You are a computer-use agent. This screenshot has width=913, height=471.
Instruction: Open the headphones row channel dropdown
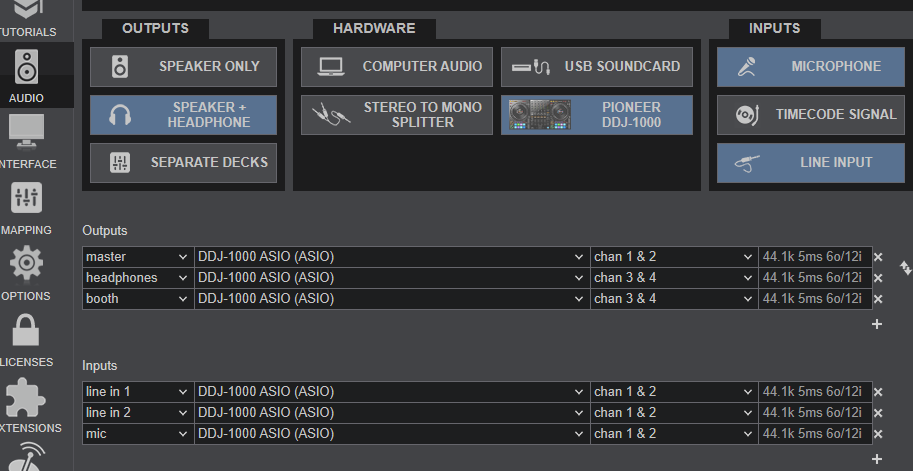tap(674, 278)
